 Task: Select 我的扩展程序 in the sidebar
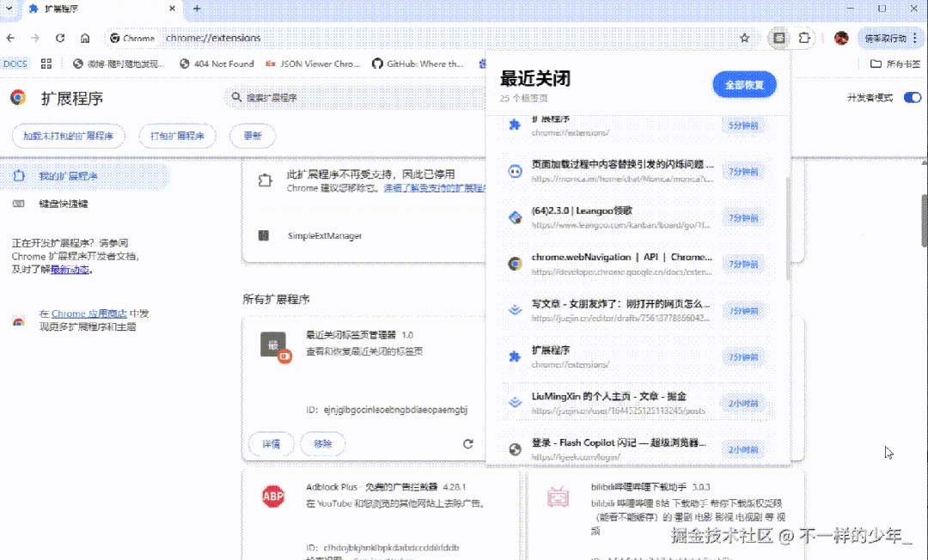67,176
